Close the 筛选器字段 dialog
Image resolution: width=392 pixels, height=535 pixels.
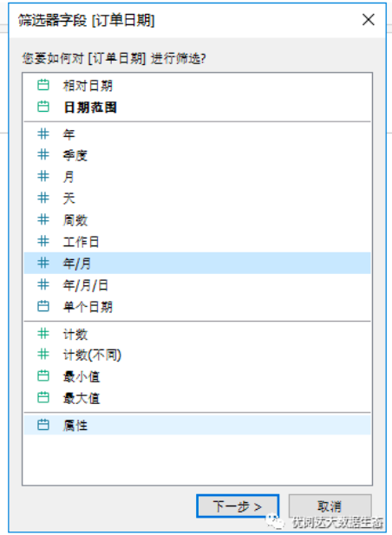coord(368,20)
